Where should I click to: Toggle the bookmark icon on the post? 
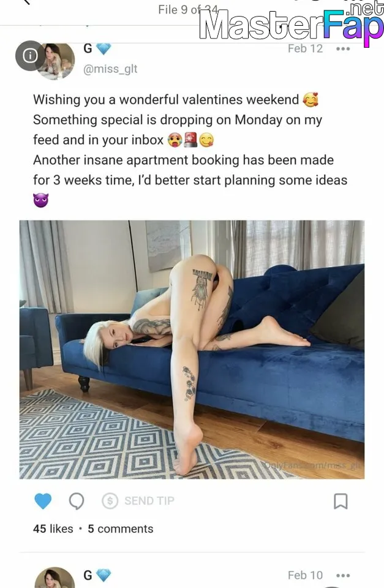(x=341, y=501)
